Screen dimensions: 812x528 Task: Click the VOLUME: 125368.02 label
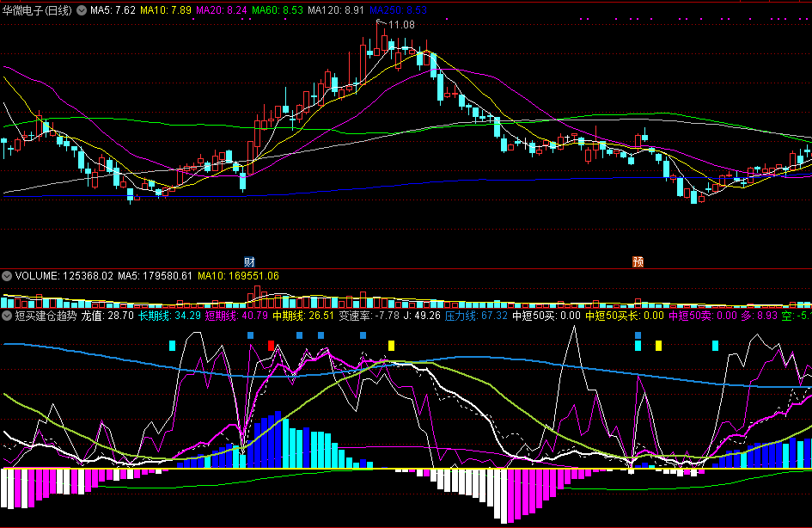64,276
